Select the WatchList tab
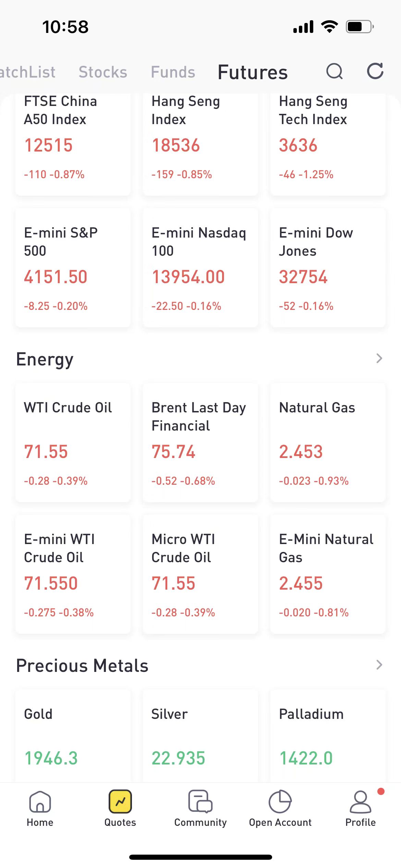This screenshot has width=401, height=868. coord(27,72)
